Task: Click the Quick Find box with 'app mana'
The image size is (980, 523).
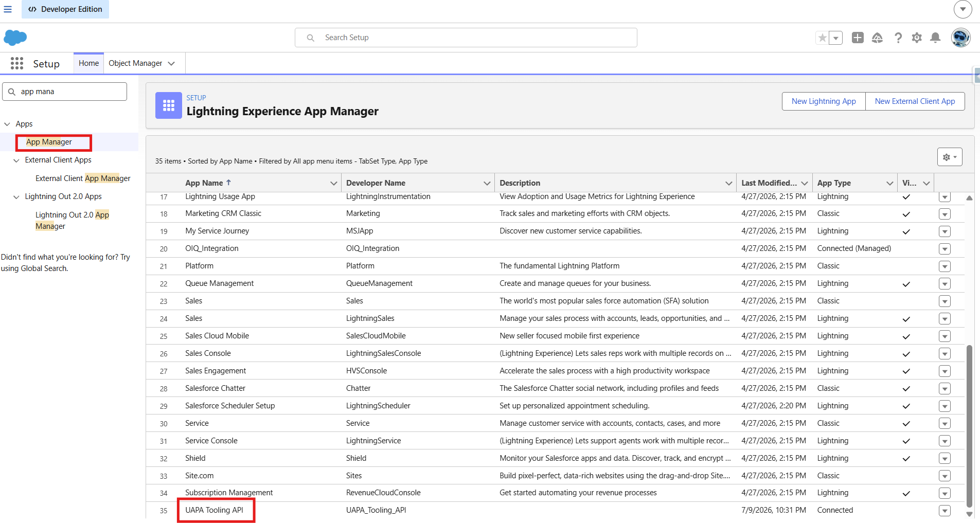Action: [65, 92]
